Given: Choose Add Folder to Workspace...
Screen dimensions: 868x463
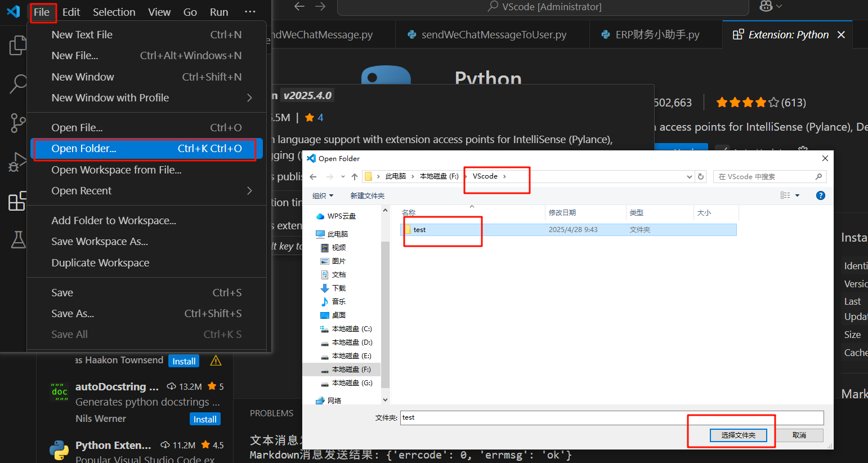Looking at the screenshot, I should (146, 221).
